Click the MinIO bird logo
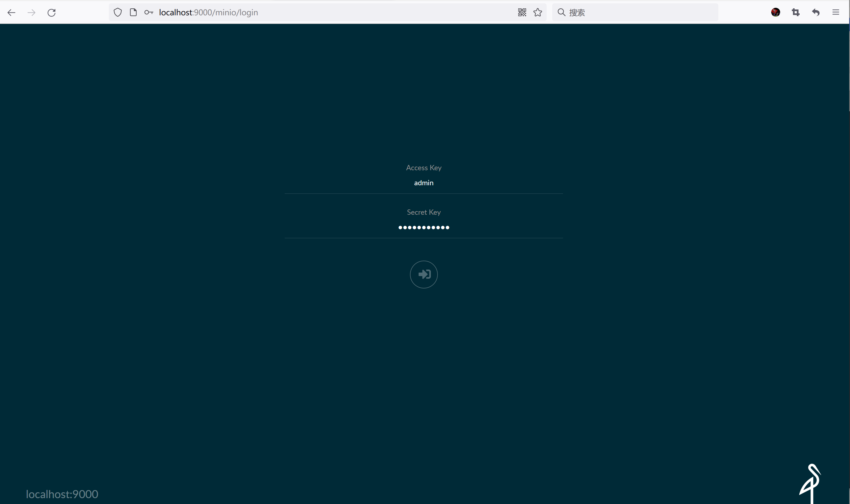 click(810, 483)
